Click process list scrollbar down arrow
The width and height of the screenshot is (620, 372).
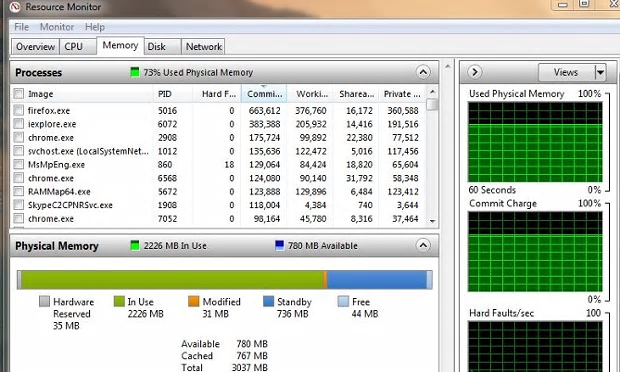click(x=433, y=221)
